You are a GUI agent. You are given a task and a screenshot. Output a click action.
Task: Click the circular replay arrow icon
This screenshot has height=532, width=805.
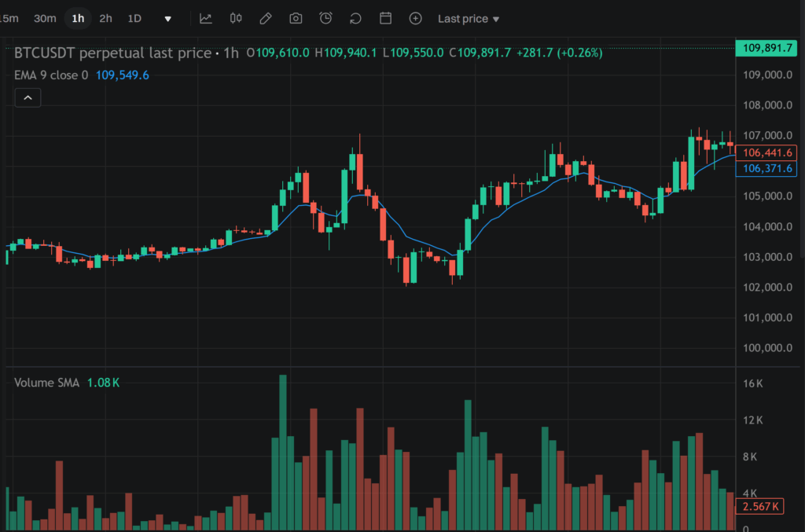(x=355, y=18)
